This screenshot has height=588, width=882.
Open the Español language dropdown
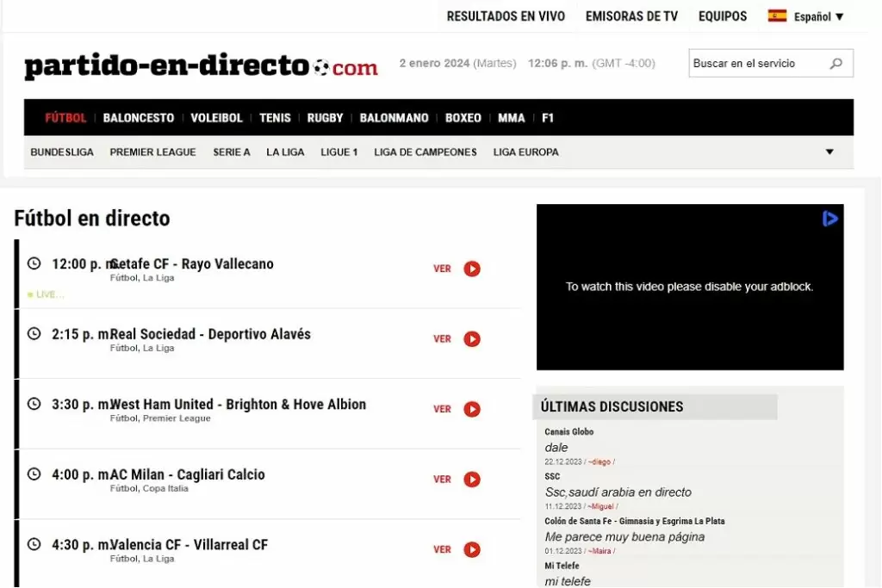[x=818, y=17]
